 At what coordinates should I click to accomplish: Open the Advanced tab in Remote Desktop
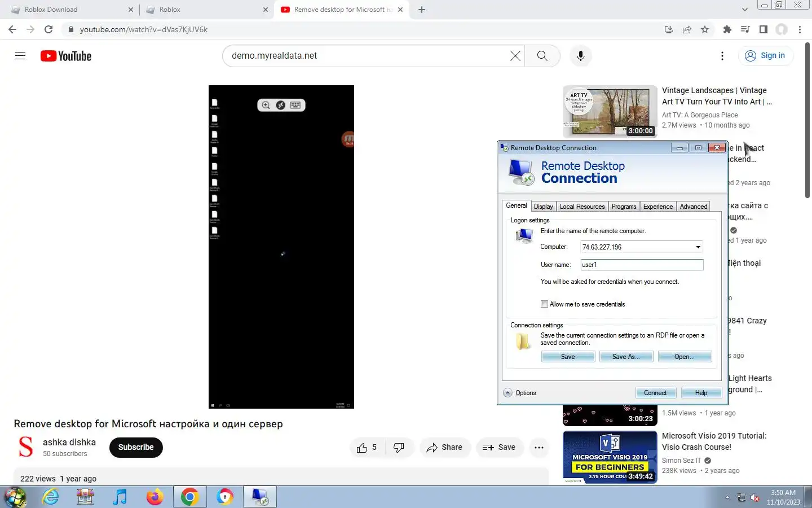(x=693, y=207)
